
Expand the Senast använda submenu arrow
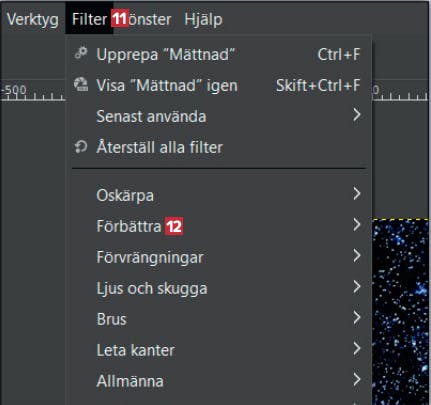357,115
